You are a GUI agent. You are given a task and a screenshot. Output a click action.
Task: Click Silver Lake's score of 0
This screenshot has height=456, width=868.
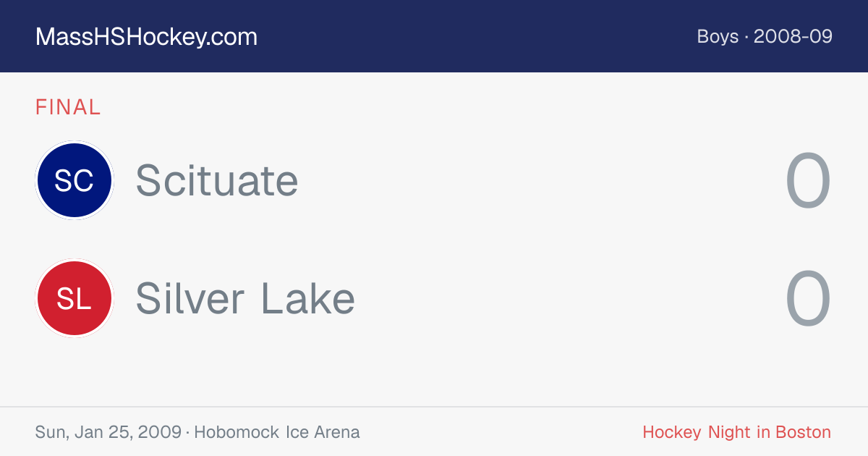tap(808, 299)
